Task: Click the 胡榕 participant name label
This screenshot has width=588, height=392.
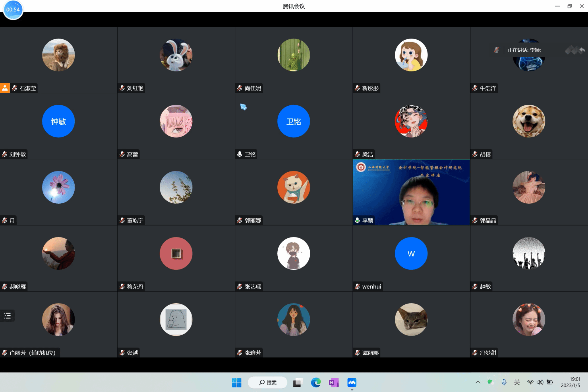Action: (485, 154)
